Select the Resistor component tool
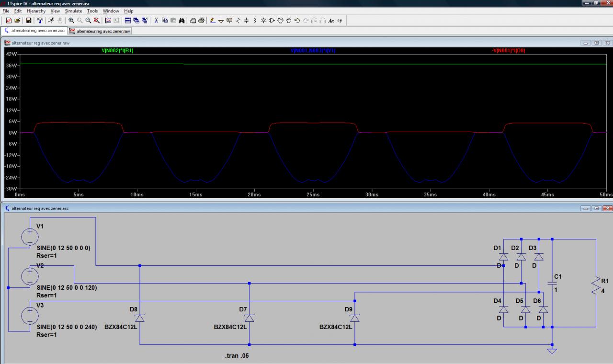This screenshot has height=364, width=613. [x=238, y=21]
